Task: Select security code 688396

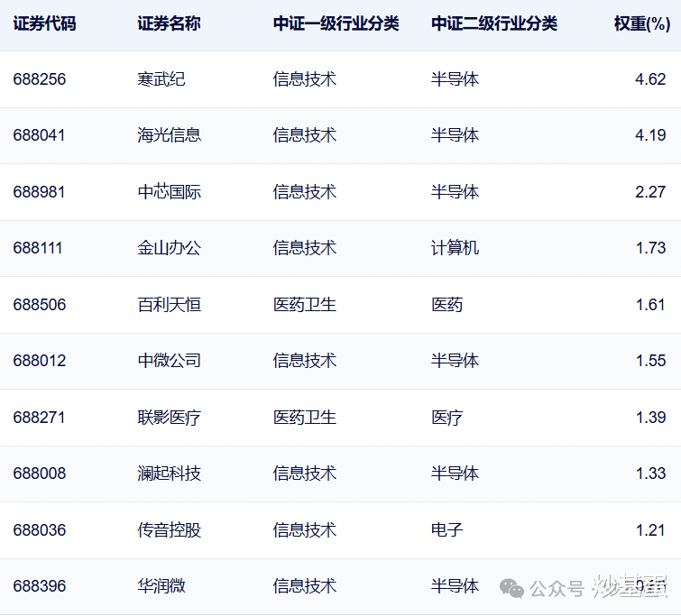Action: (x=40, y=586)
